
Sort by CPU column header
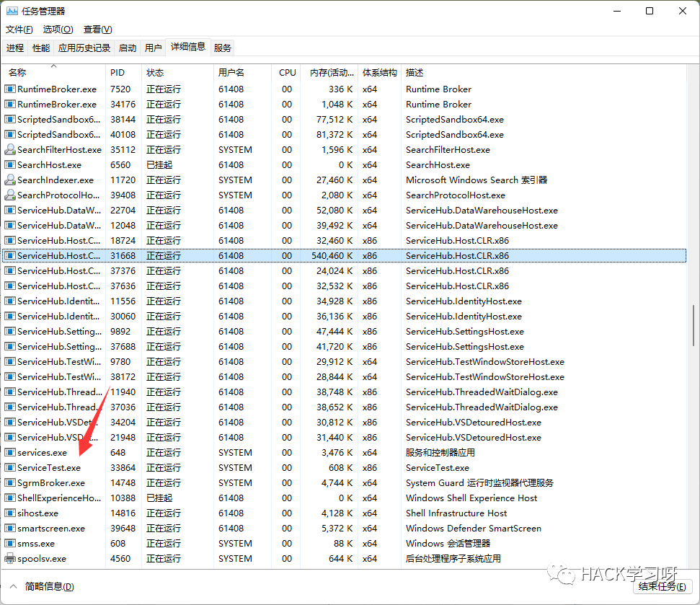point(286,72)
